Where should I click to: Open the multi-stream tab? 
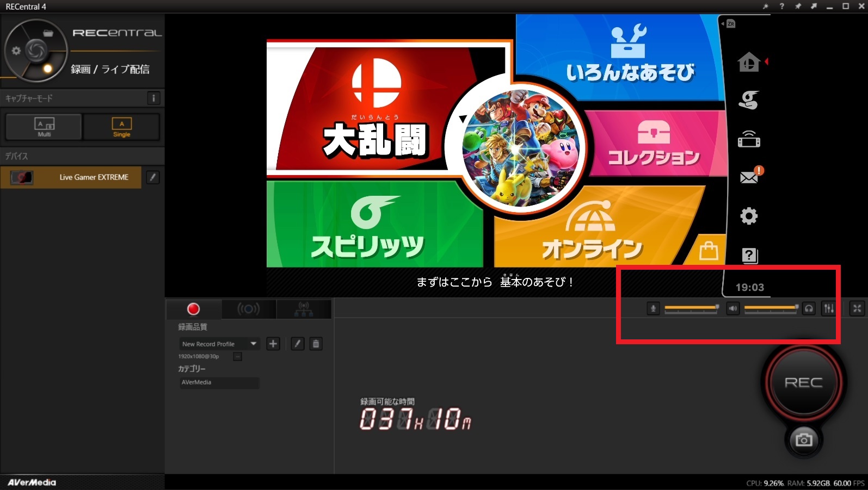click(304, 309)
